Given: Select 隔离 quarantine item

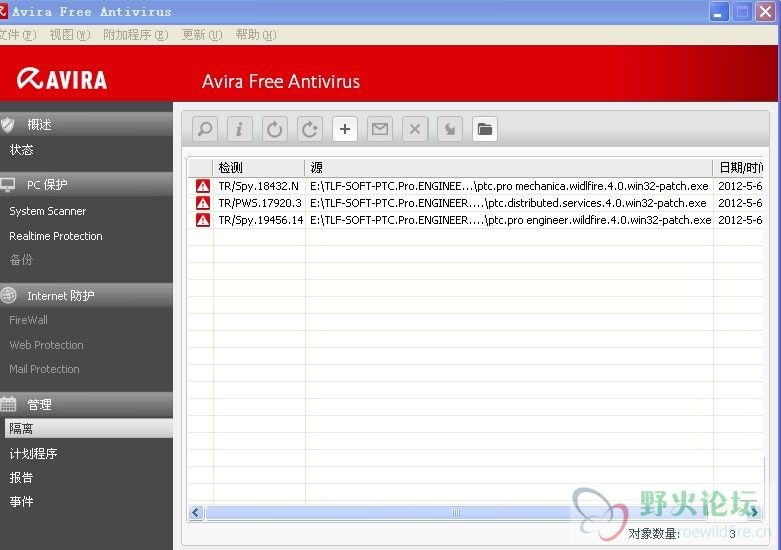Looking at the screenshot, I should (89, 428).
